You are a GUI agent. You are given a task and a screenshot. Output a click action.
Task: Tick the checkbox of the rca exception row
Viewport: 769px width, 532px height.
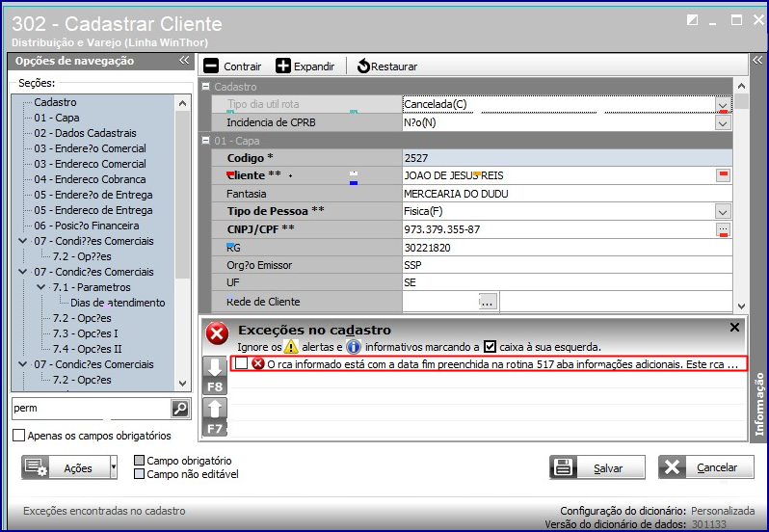241,363
